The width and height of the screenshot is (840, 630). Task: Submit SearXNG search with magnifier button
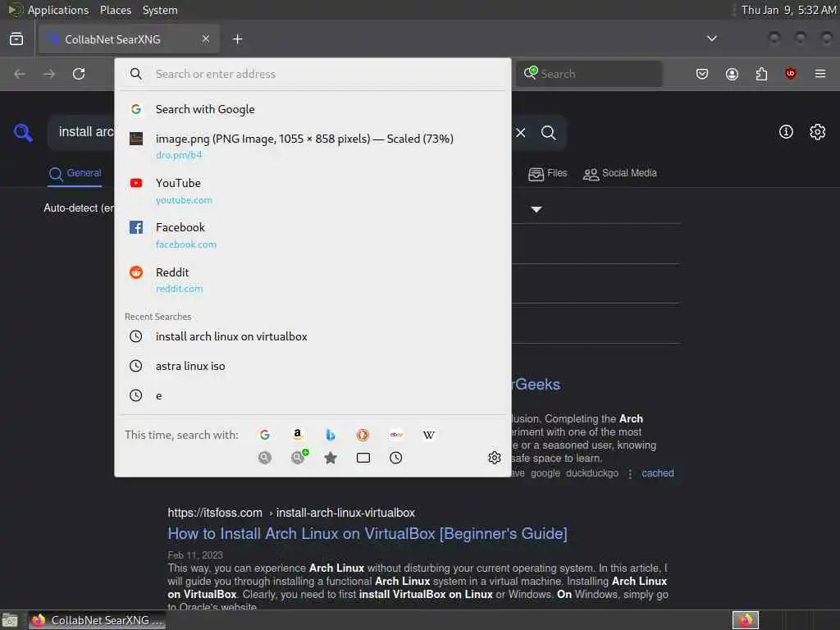click(549, 132)
